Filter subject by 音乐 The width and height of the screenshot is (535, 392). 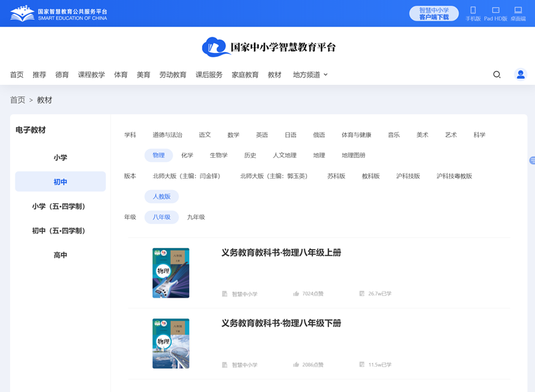394,135
